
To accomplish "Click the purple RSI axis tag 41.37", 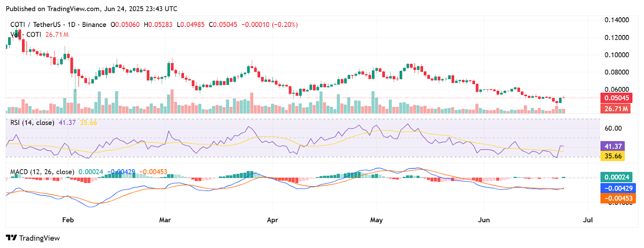I will (x=613, y=146).
